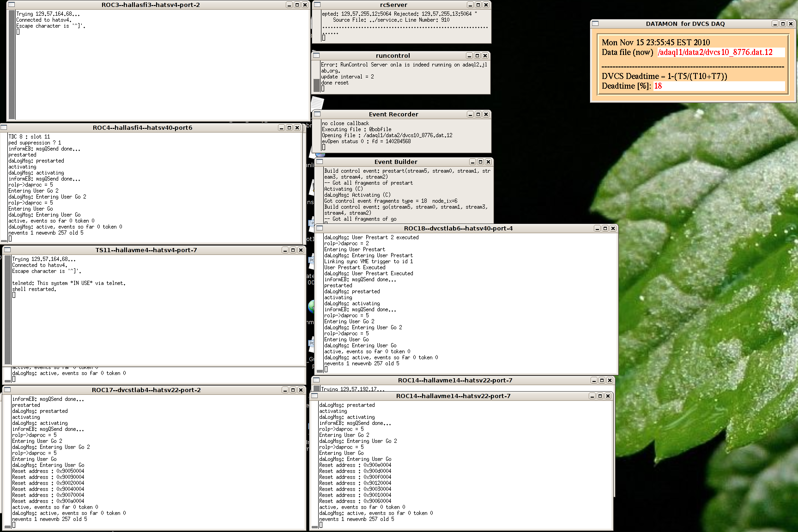798x532 pixels.
Task: Click 'TDC 8 : slot 11' line in ROC4 terminal
Action: pos(29,137)
